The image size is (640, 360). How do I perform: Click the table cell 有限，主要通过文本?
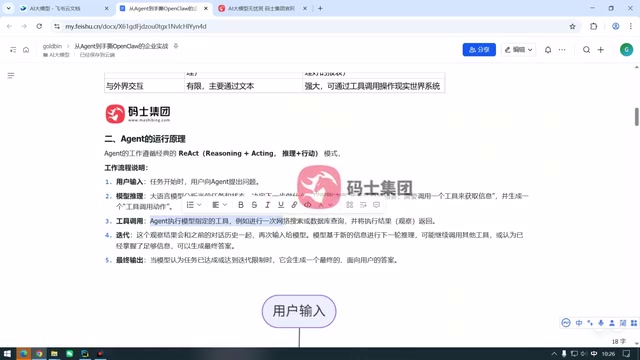point(243,86)
